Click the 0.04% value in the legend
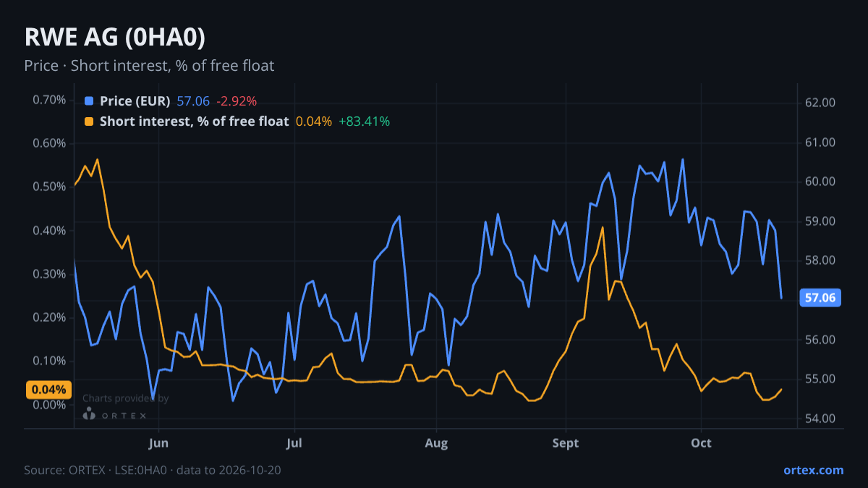The height and width of the screenshot is (488, 868). 314,121
